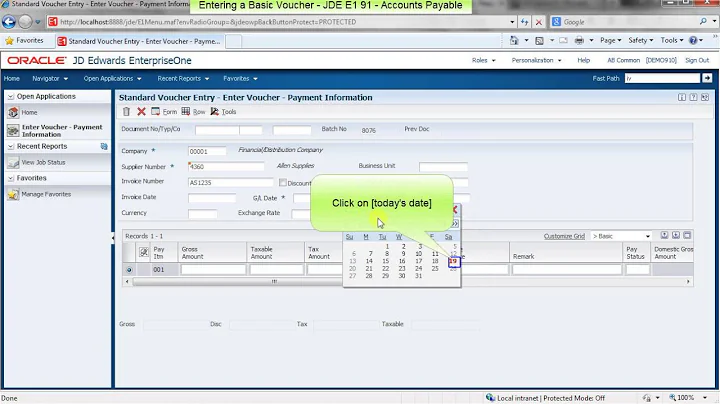Click the grid scrollbar right arrow
720x404 pixels.
[688, 281]
